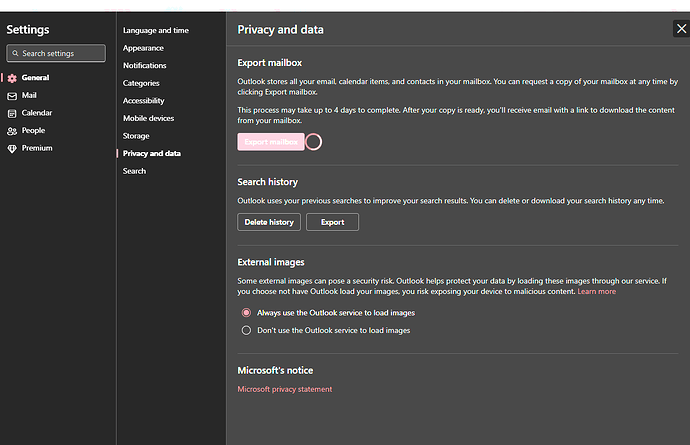Click the search magnifier icon
This screenshot has width=690, height=445.
point(15,53)
